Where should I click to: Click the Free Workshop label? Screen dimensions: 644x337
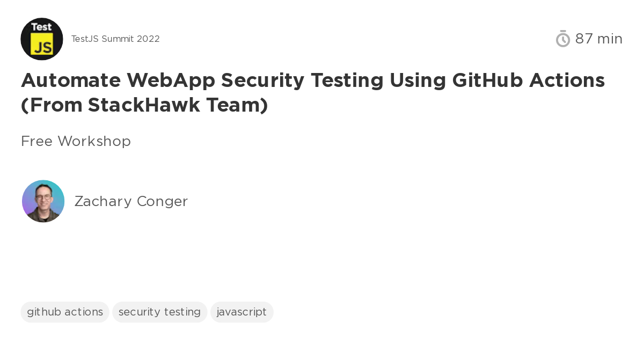coord(76,141)
